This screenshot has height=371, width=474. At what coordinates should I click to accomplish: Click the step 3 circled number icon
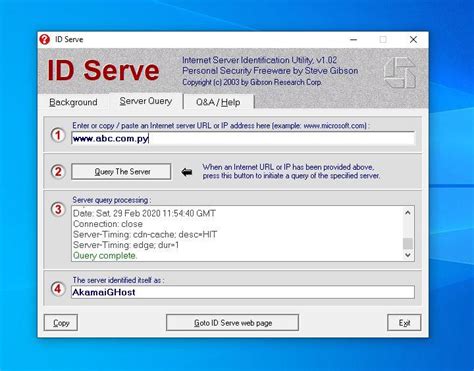[x=58, y=210]
